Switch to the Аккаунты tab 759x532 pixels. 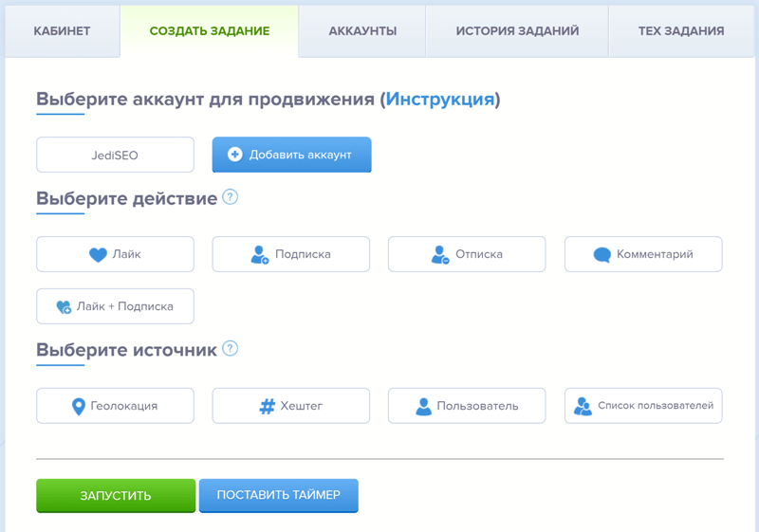pyautogui.click(x=362, y=31)
